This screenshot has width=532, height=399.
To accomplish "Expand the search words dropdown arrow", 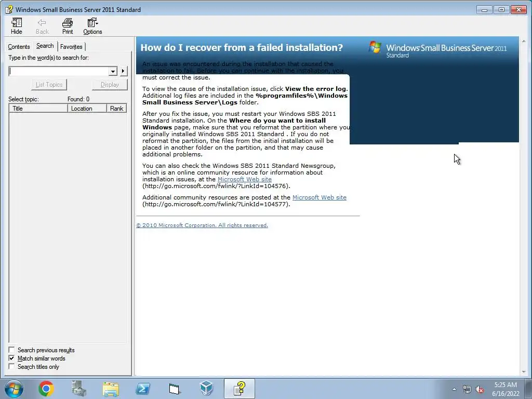I will [x=113, y=71].
